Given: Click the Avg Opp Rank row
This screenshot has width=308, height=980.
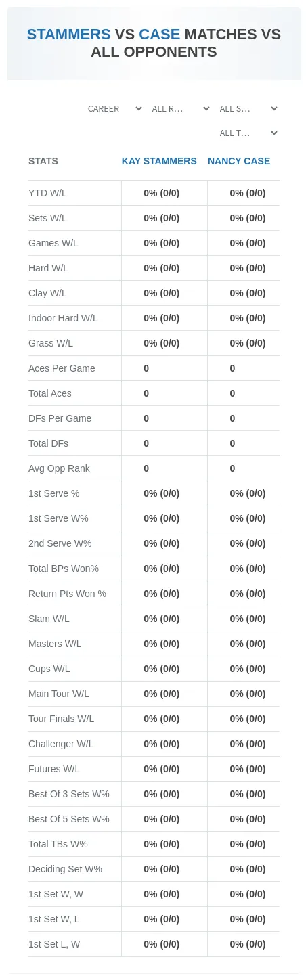Looking at the screenshot, I should click(154, 468).
